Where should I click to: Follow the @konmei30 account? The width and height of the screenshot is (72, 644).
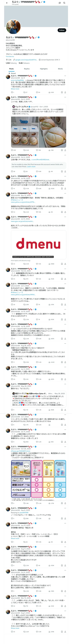[62, 30]
